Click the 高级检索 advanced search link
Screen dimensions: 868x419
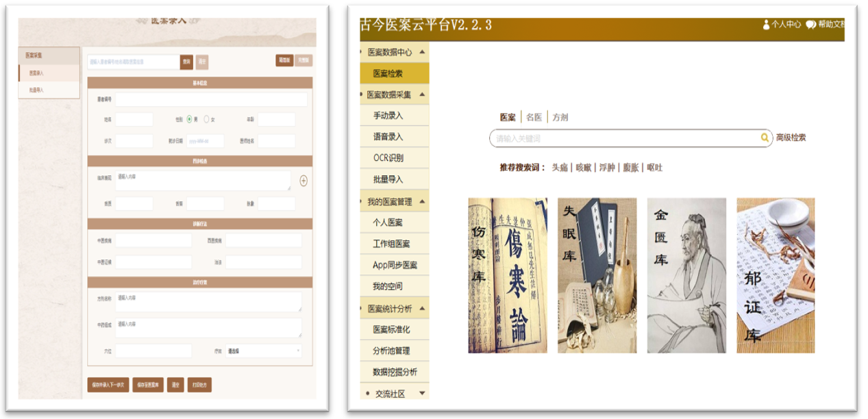(791, 138)
